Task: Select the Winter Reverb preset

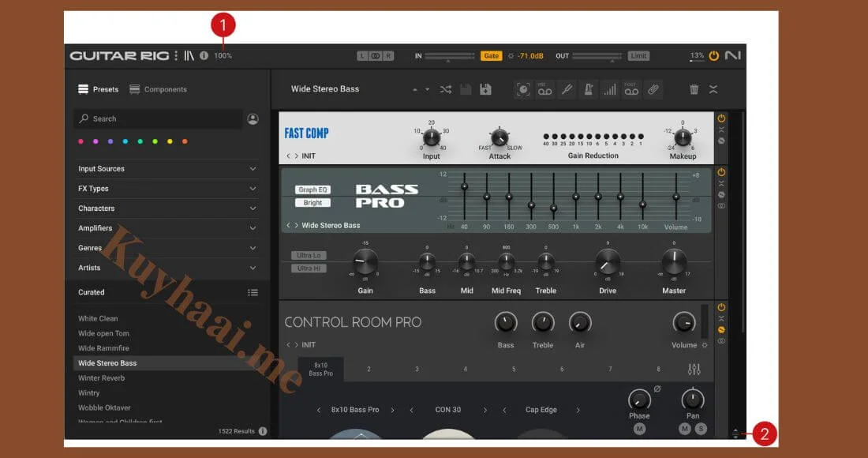Action: (101, 377)
